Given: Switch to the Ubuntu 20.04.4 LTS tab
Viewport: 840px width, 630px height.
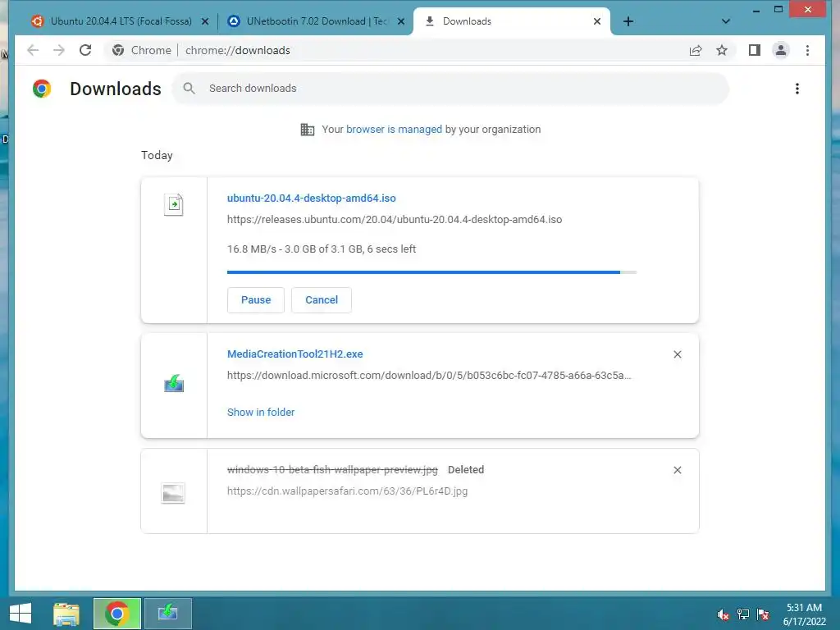Looking at the screenshot, I should [121, 21].
